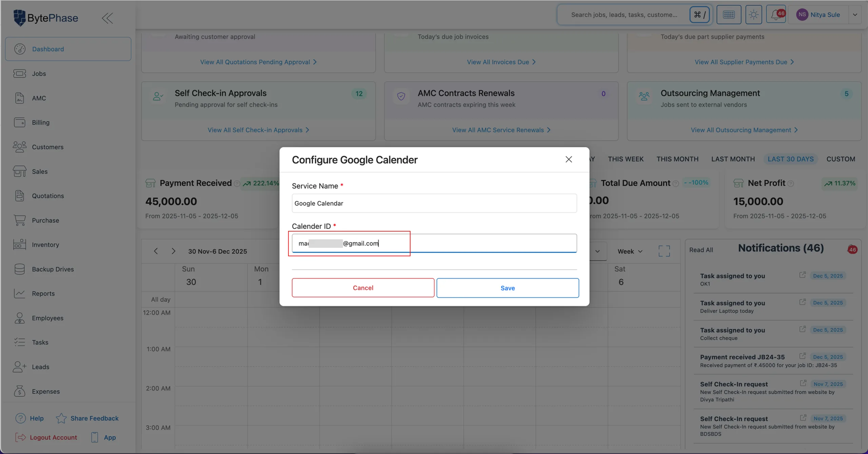Click the keyboard icon in the top bar
868x454 pixels.
pyautogui.click(x=729, y=15)
